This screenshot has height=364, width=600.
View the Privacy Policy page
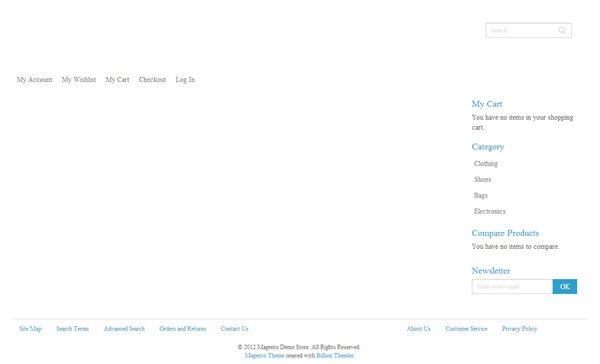point(520,329)
